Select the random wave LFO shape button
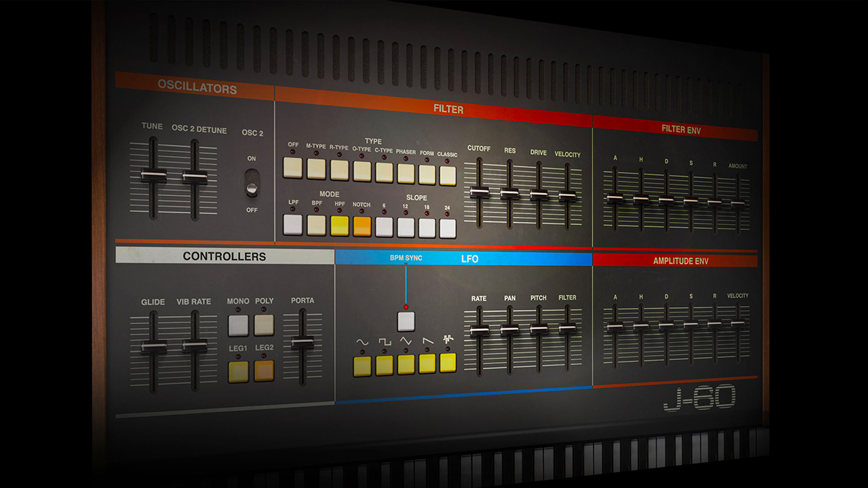Image resolution: width=868 pixels, height=488 pixels. point(448,362)
